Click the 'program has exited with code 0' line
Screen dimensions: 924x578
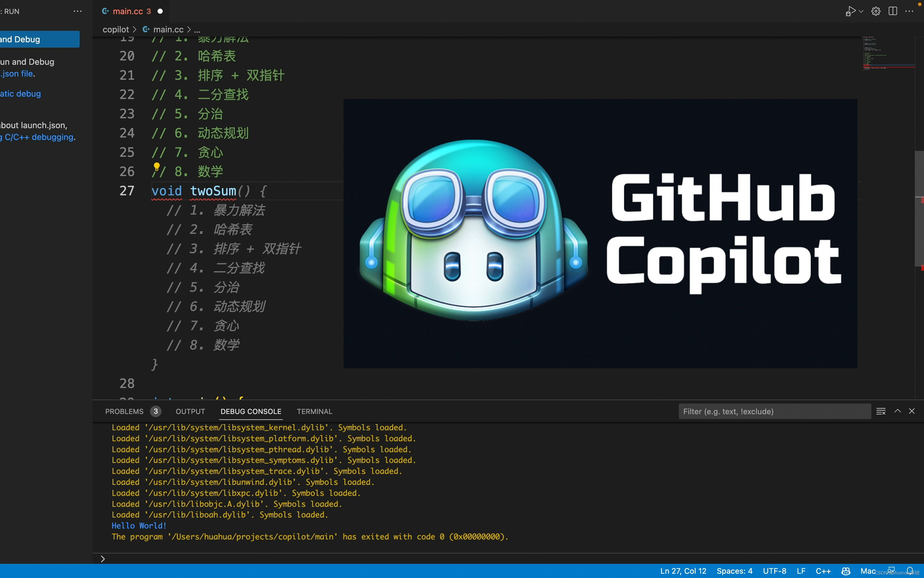[310, 537]
